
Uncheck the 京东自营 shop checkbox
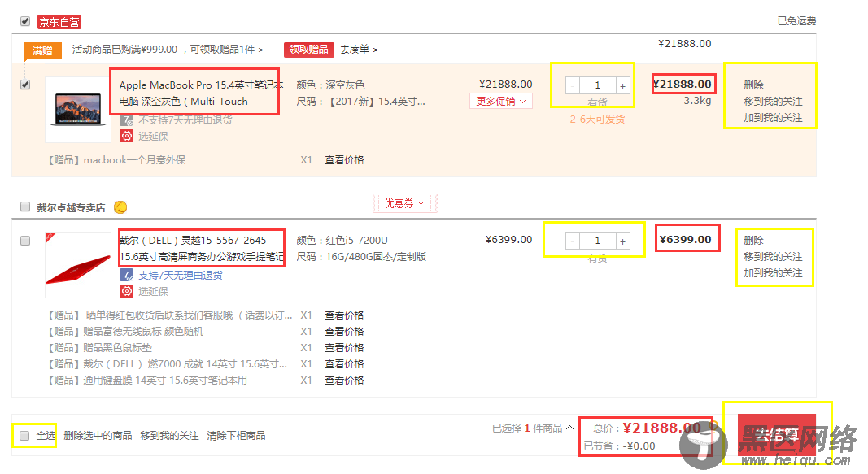pyautogui.click(x=25, y=22)
